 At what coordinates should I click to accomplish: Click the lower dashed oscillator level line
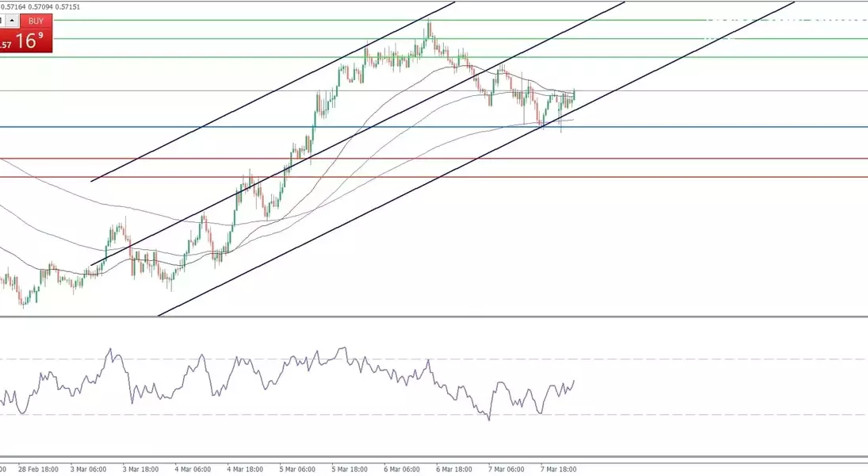pos(713,414)
